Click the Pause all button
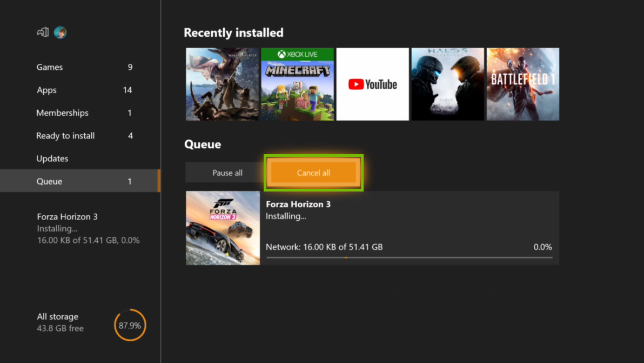Viewport: 644px width, 363px height. pos(227,173)
